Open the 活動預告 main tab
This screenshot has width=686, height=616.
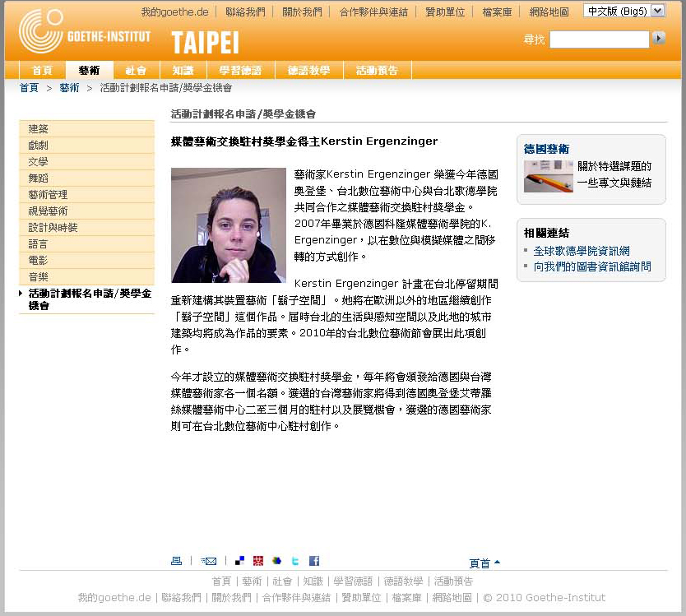pyautogui.click(x=377, y=71)
